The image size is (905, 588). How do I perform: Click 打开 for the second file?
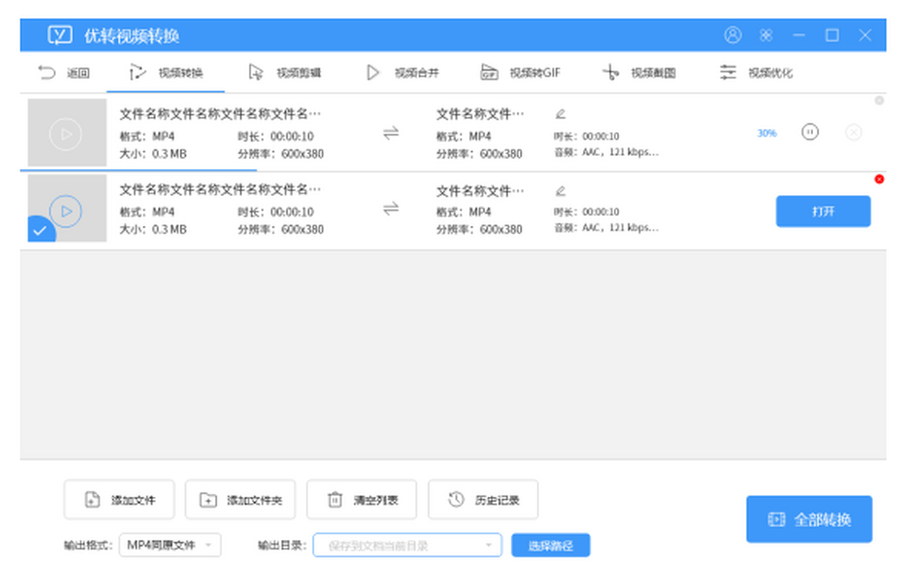823,212
